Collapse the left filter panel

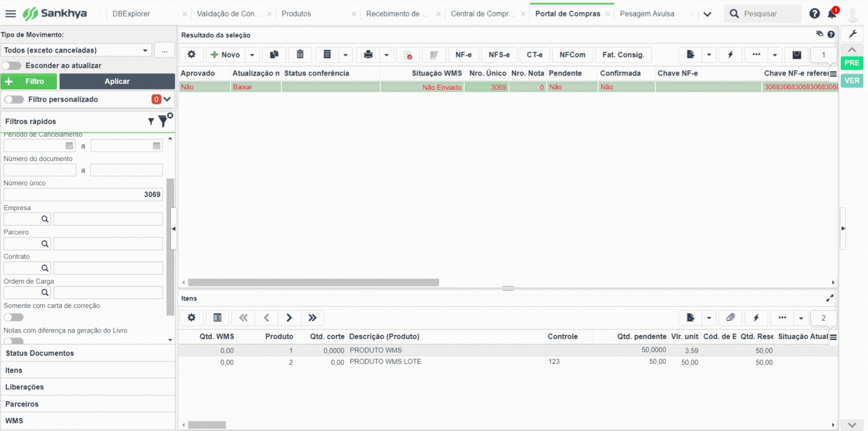[x=174, y=229]
